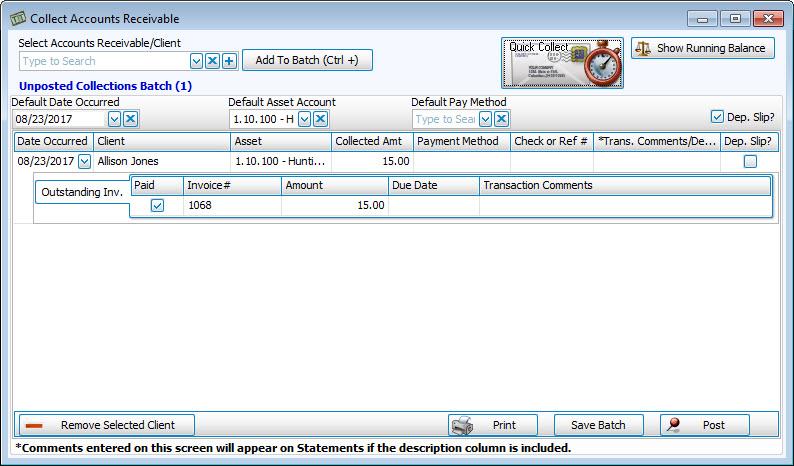Screen dimensions: 794x466
Task: Click the Add To Batch button
Action: click(307, 60)
